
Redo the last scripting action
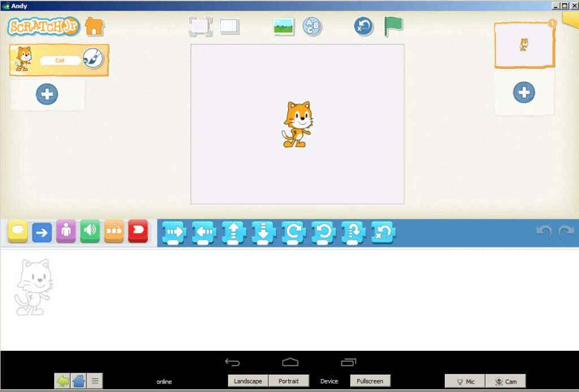coord(567,232)
